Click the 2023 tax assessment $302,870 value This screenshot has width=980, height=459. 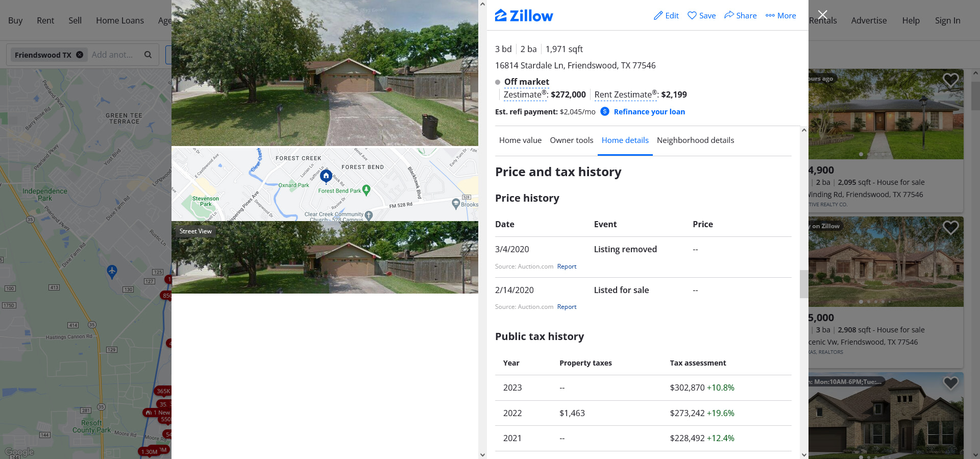coord(687,388)
